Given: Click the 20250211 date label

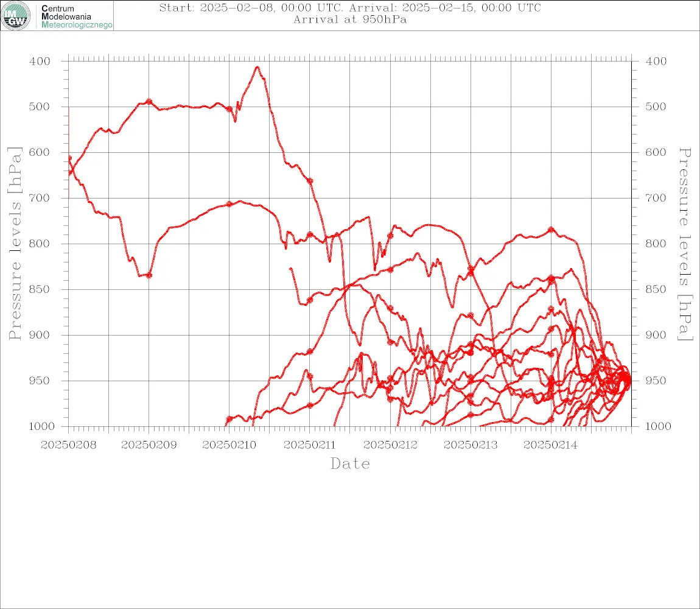Looking at the screenshot, I should [x=310, y=445].
